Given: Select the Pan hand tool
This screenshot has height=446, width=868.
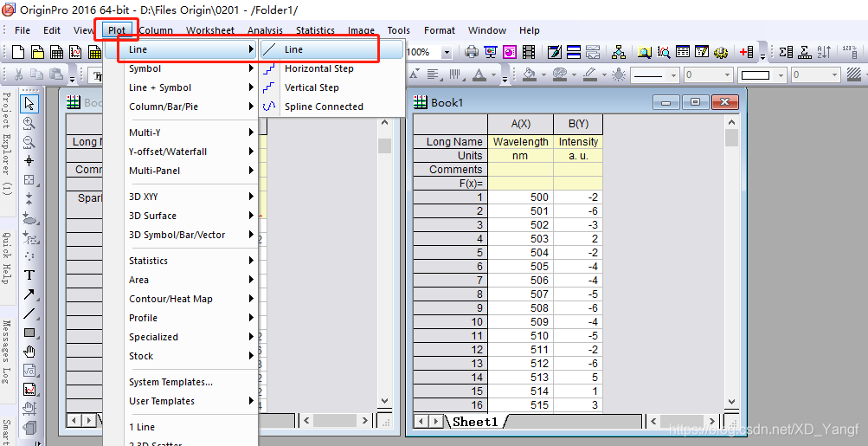Looking at the screenshot, I should (x=30, y=352).
